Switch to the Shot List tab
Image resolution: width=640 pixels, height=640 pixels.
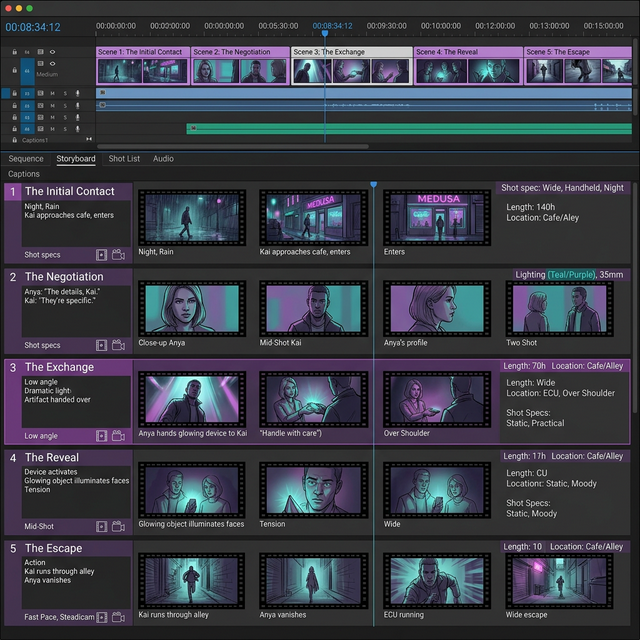point(124,159)
